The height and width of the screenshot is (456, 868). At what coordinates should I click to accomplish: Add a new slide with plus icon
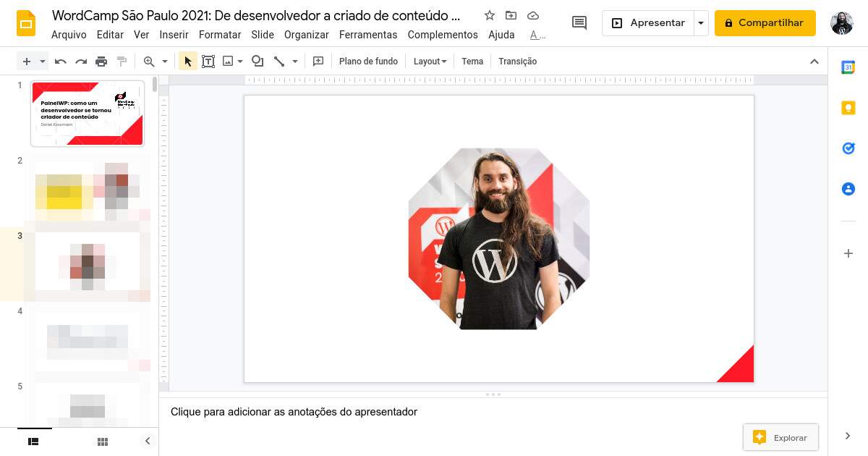[27, 62]
